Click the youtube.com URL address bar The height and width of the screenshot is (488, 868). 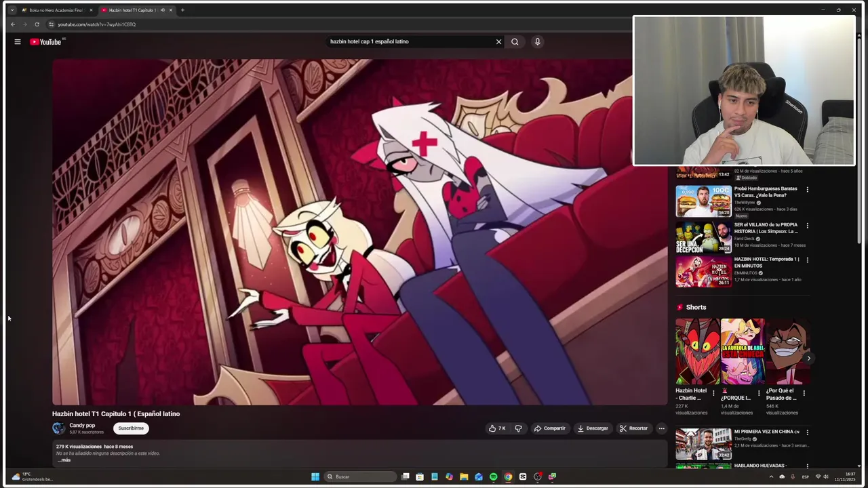[96, 24]
